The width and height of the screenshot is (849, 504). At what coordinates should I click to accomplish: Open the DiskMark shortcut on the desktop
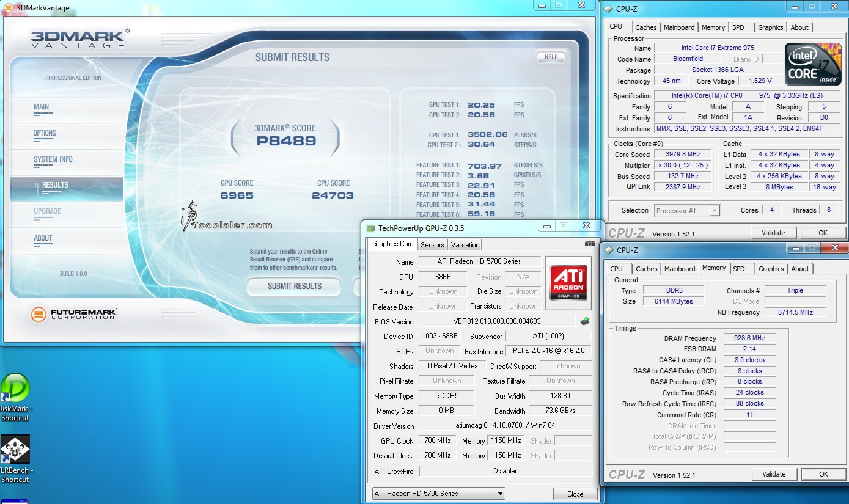coord(15,397)
